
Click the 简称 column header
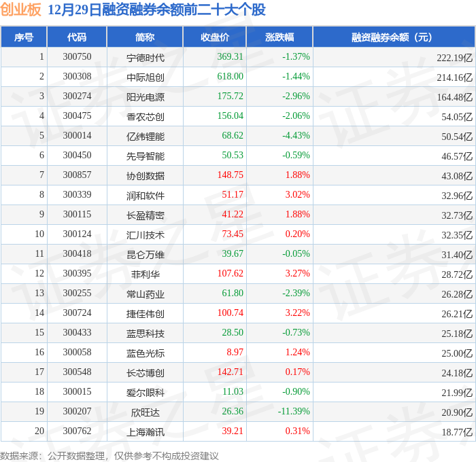click(x=145, y=37)
